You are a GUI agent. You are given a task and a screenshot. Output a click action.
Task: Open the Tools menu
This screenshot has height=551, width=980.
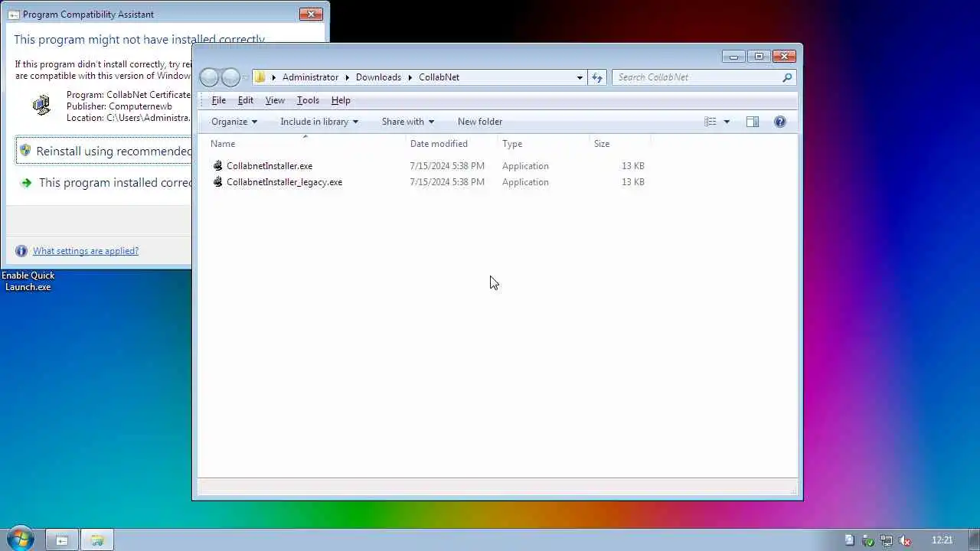(308, 100)
